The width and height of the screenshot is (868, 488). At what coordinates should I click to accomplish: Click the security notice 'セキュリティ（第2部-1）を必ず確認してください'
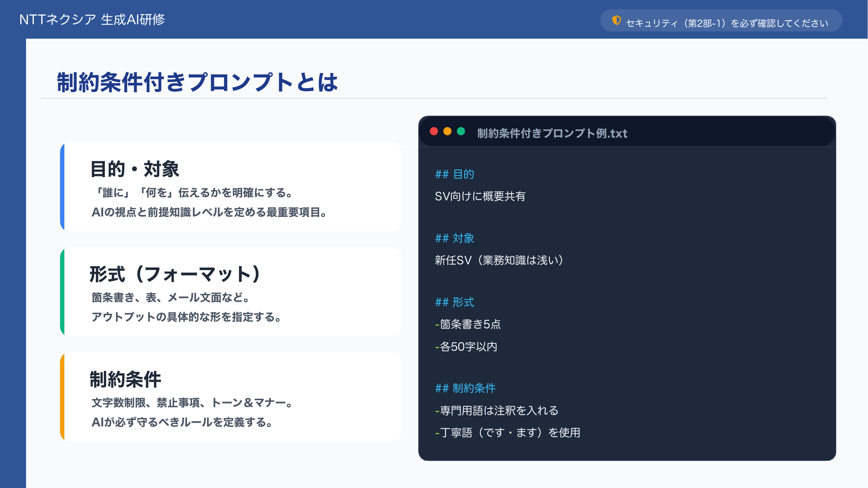click(727, 23)
